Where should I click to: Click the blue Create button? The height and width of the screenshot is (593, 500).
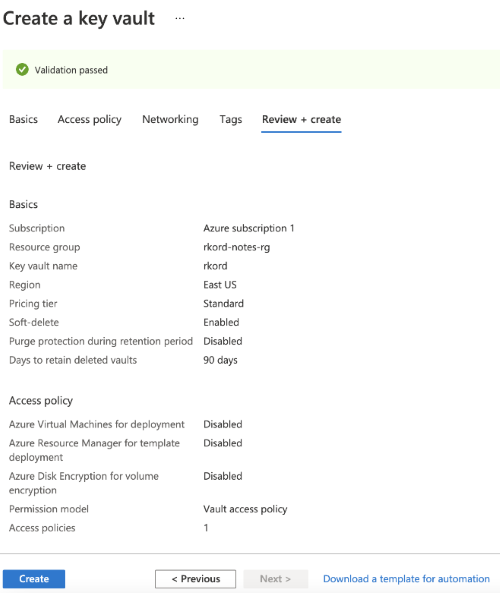[34, 579]
